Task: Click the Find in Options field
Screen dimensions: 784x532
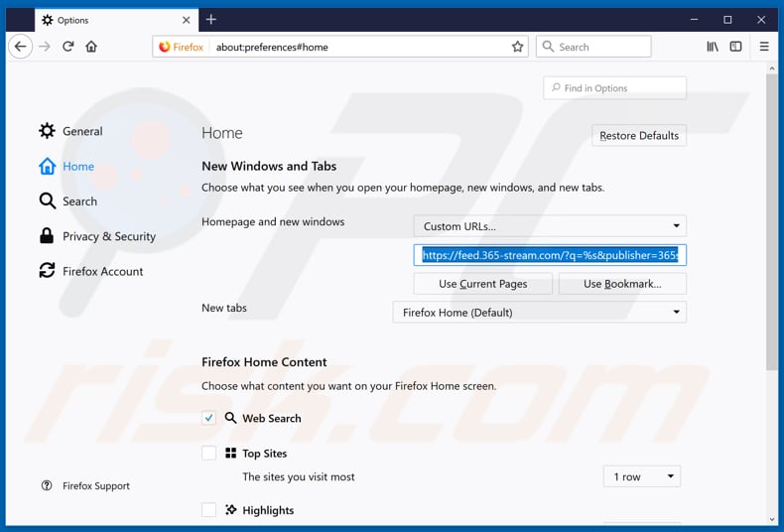Action: pyautogui.click(x=614, y=88)
